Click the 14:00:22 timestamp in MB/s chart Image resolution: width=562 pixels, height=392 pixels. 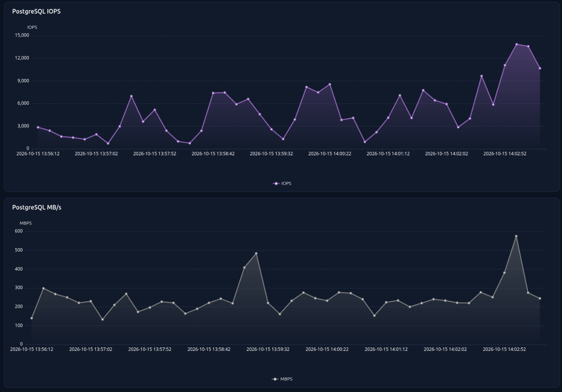click(327, 349)
